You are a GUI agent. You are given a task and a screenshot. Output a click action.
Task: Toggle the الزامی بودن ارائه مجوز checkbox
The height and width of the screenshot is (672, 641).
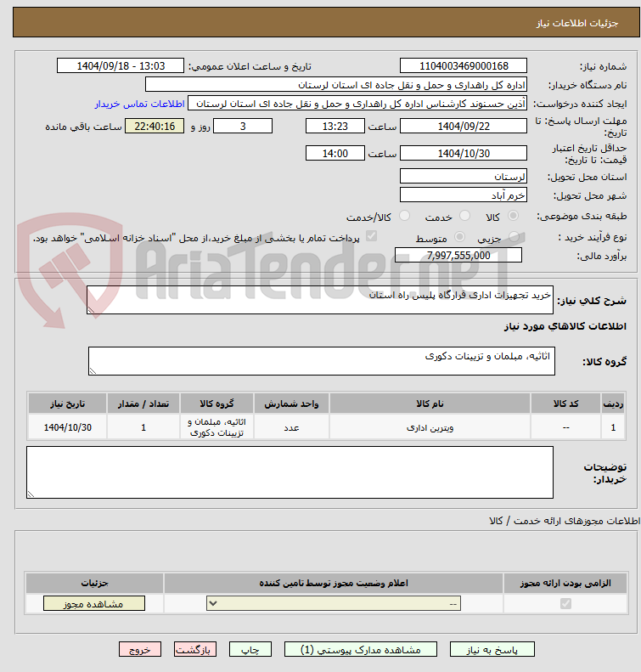[x=565, y=603]
